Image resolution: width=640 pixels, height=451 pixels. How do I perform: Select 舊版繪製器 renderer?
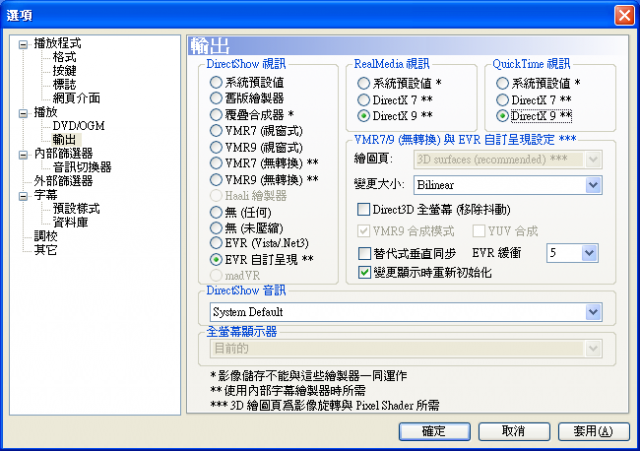216,98
